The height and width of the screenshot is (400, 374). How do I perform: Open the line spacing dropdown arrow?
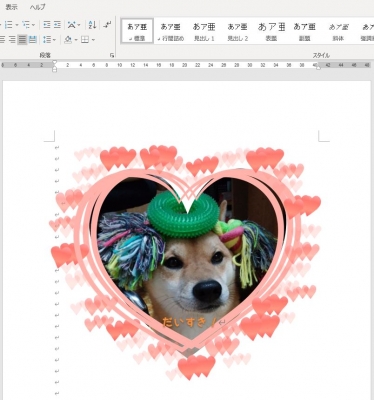click(54, 40)
